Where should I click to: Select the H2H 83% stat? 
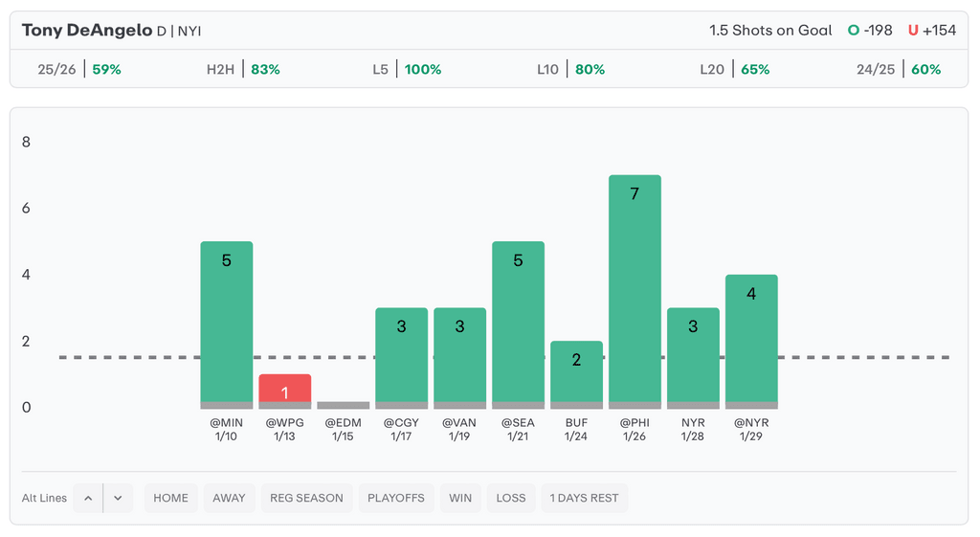click(243, 70)
